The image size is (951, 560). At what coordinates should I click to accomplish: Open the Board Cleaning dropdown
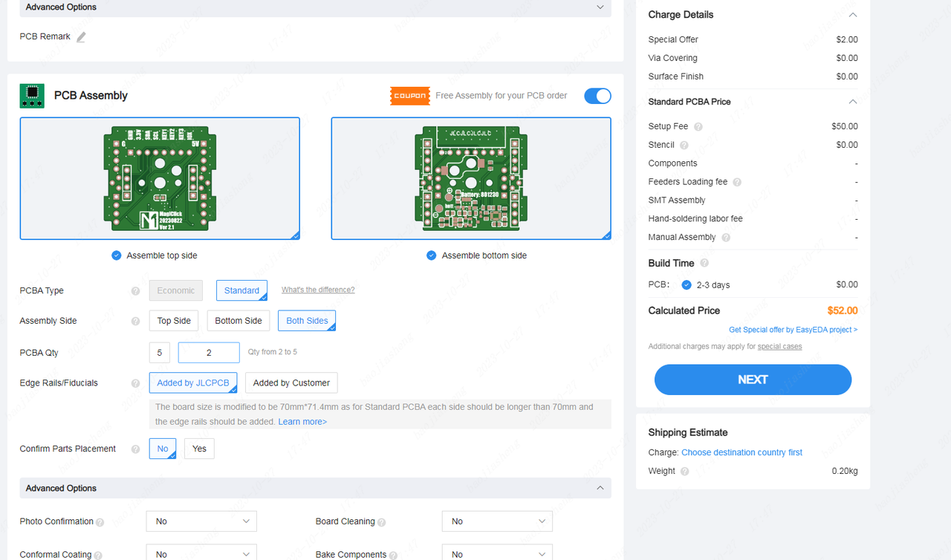[496, 521]
